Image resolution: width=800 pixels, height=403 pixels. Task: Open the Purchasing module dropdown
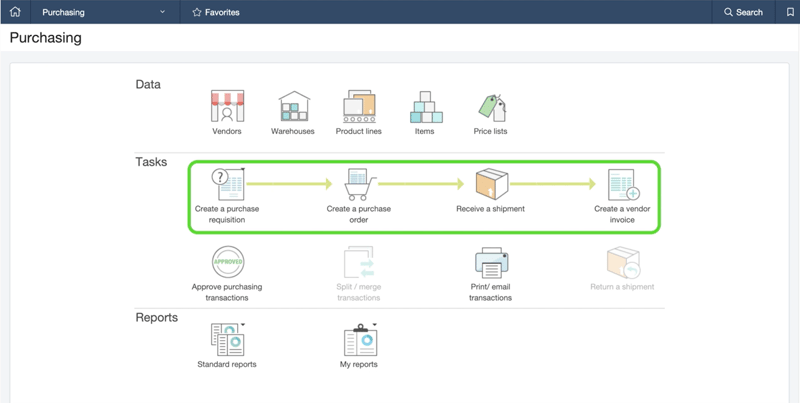(x=104, y=12)
